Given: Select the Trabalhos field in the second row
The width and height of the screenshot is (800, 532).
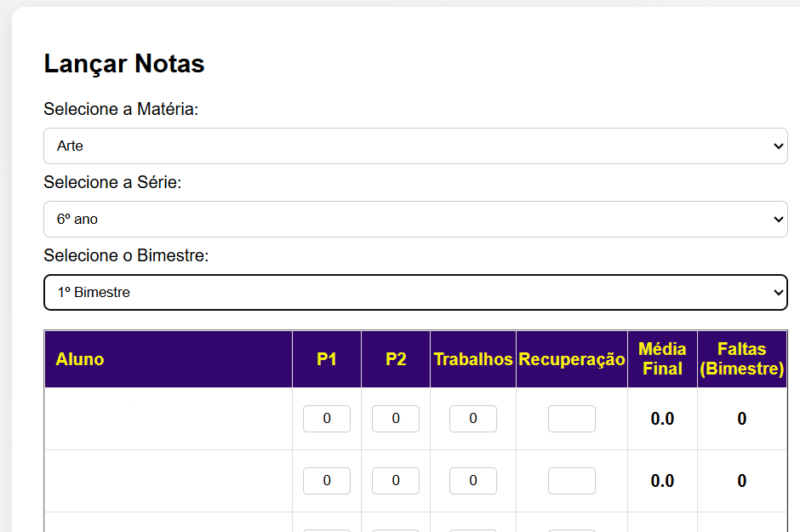Looking at the screenshot, I should [473, 480].
